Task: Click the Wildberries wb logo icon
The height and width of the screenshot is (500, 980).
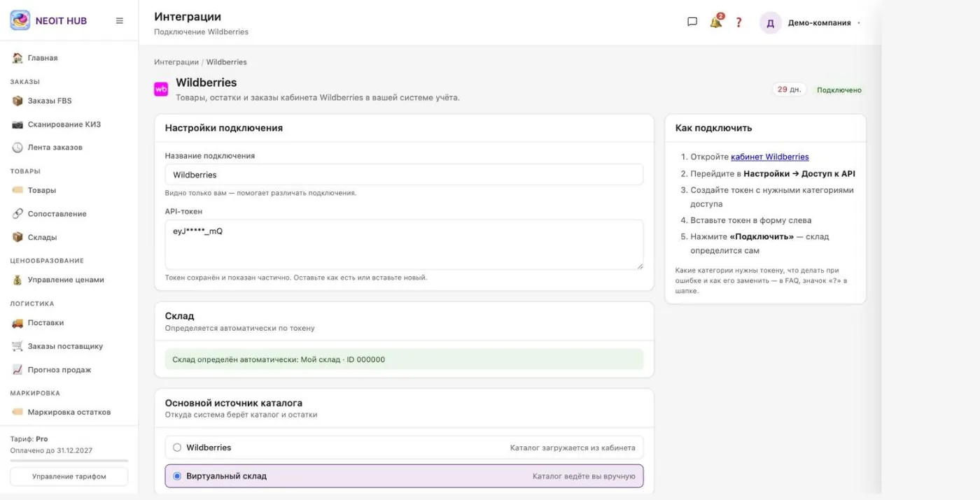Action: (161, 90)
